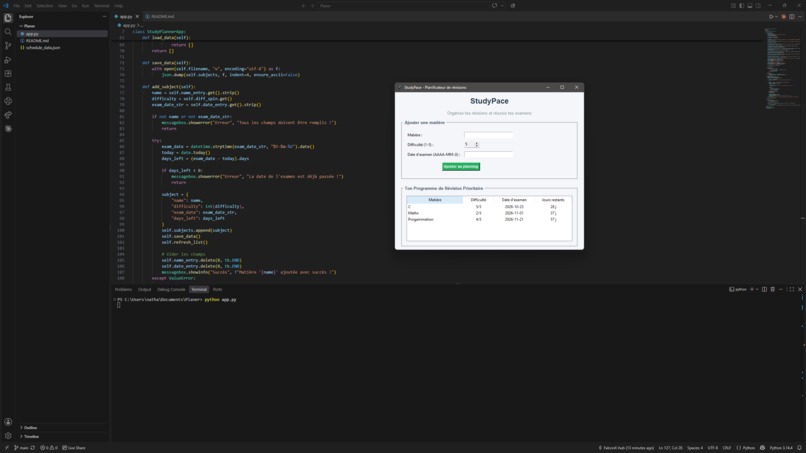
Task: Open the Extensions view
Action: pos(8,74)
